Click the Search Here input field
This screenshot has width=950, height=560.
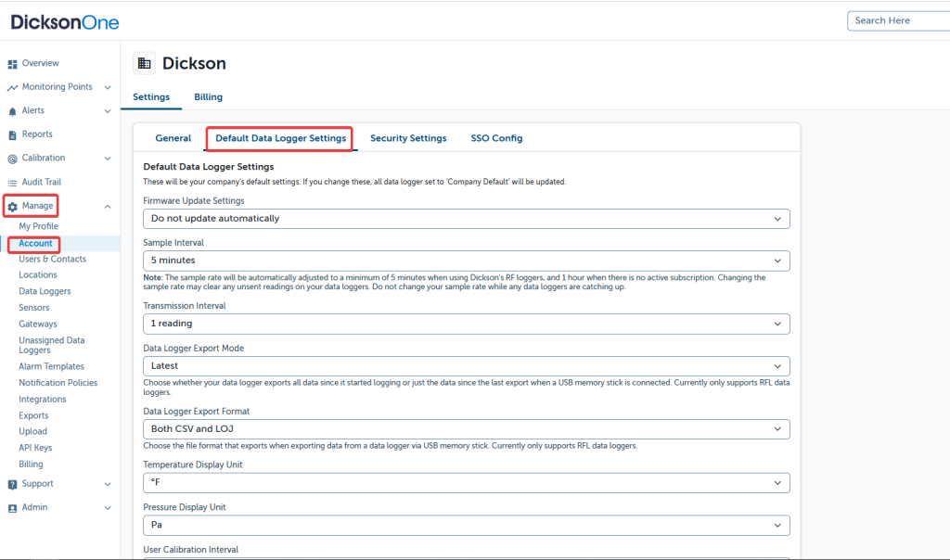tap(896, 20)
